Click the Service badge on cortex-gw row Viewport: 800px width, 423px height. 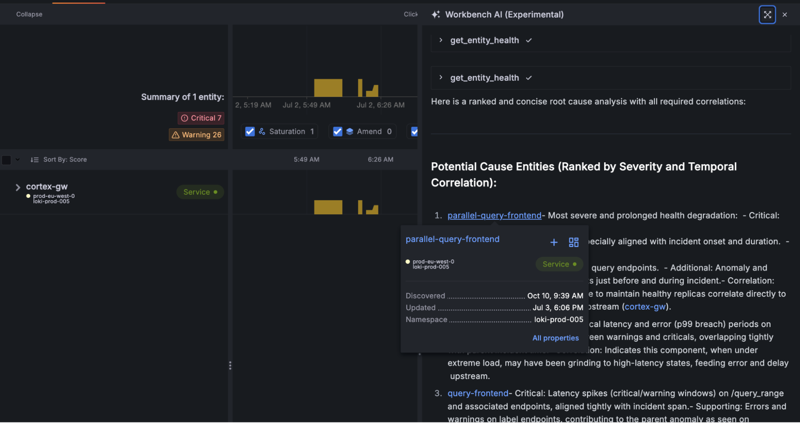point(200,192)
